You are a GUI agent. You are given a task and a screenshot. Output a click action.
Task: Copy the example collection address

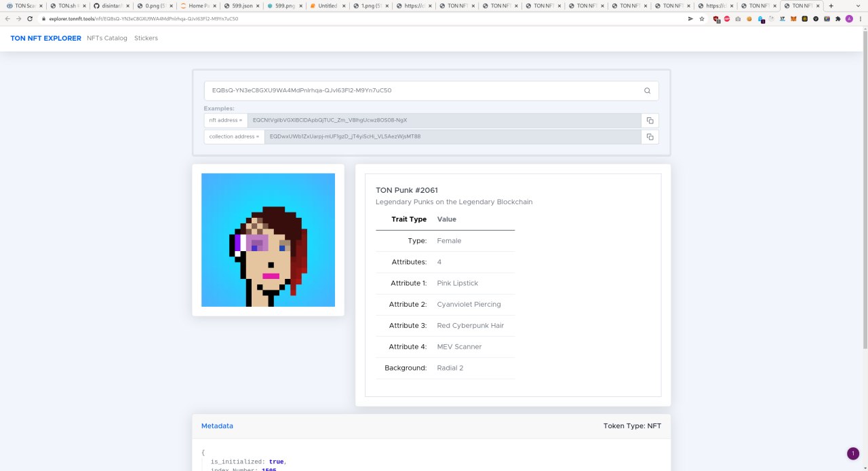click(x=650, y=136)
